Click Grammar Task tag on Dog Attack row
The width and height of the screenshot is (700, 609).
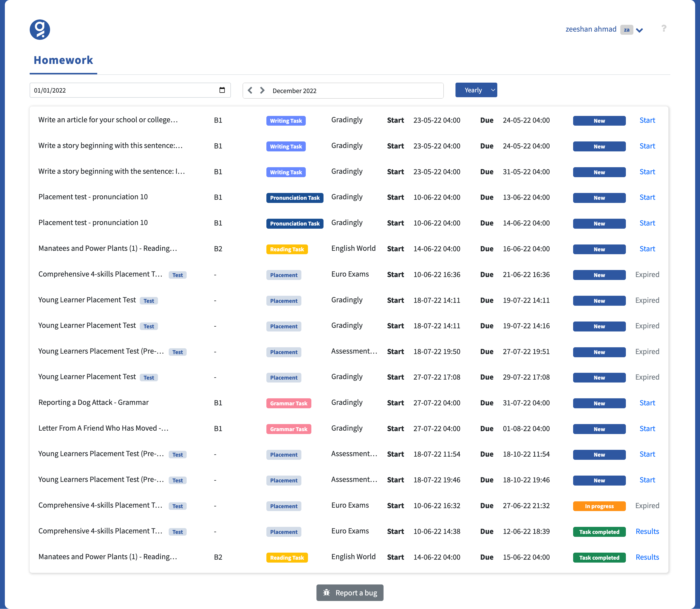tap(289, 403)
